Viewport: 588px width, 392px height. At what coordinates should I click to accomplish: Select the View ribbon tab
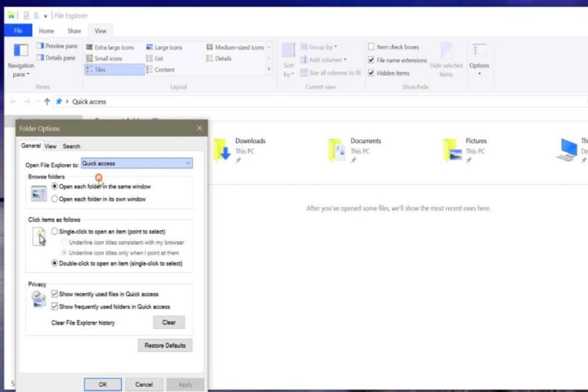pos(100,31)
